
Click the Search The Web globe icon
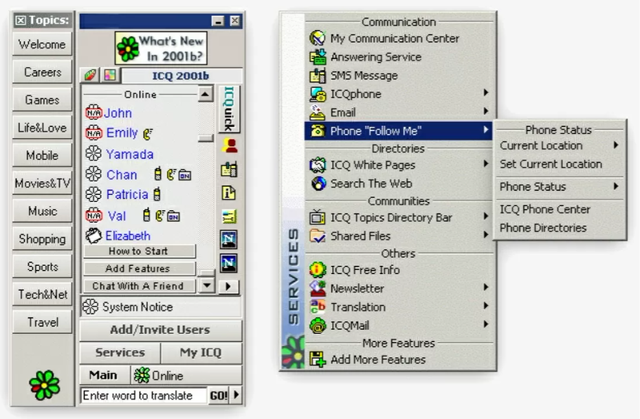pos(318,184)
